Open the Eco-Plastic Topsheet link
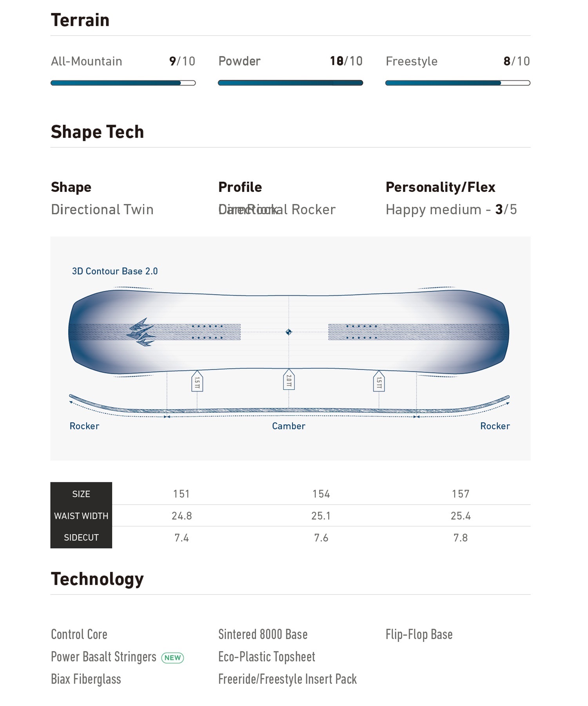This screenshot has height=706, width=588. [267, 657]
